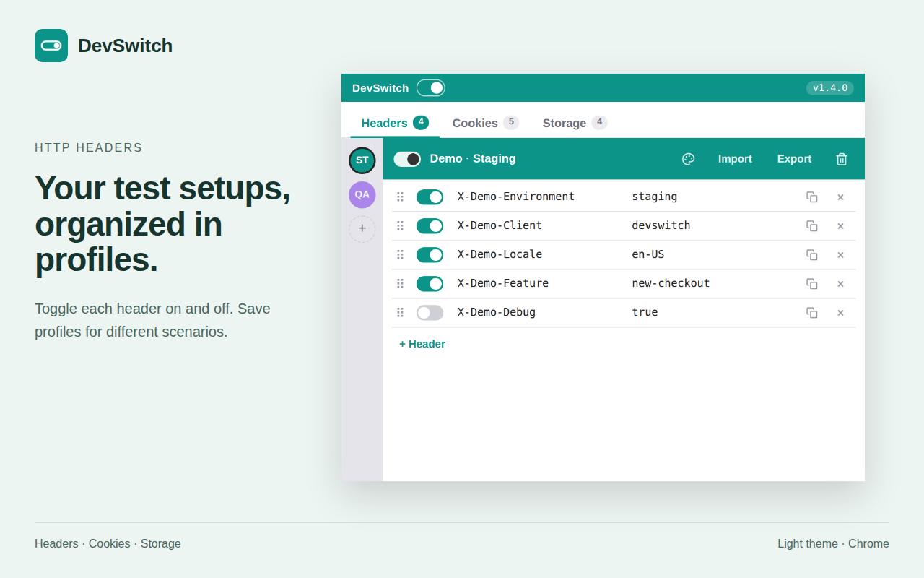Edit the value new-checkout
This screenshot has height=578, width=924.
tap(671, 283)
